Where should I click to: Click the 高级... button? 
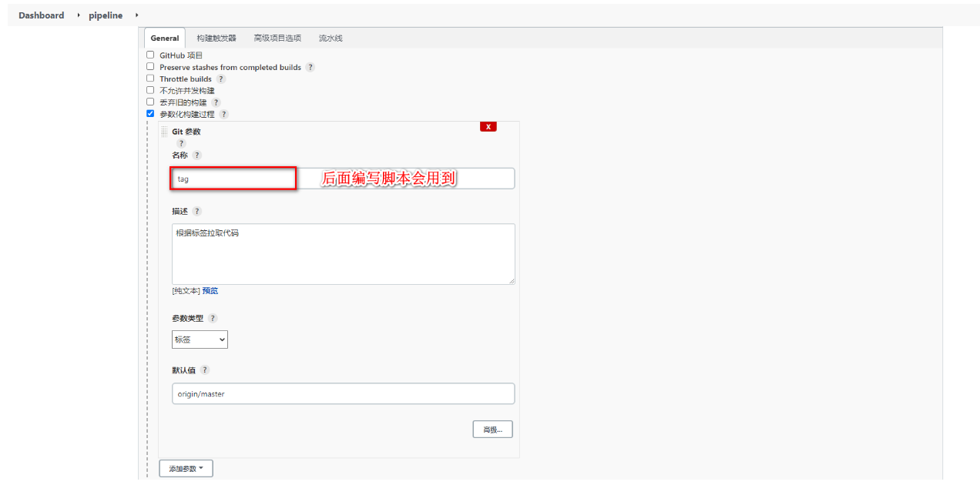pyautogui.click(x=493, y=430)
